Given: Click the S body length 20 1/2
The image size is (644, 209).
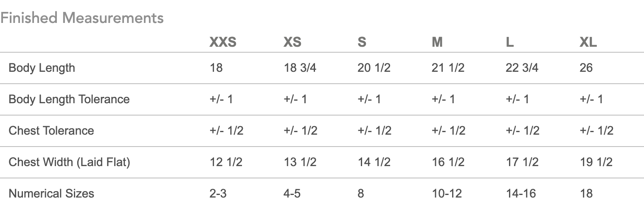Looking at the screenshot, I should 374,68.
